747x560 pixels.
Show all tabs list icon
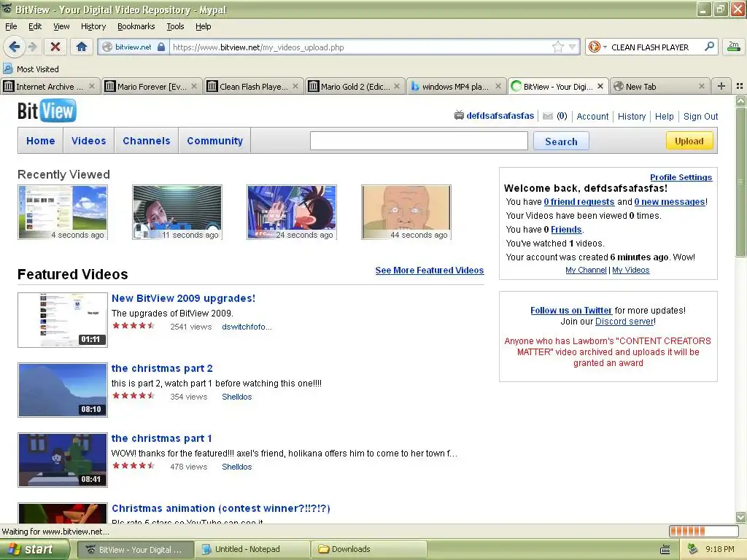pyautogui.click(x=740, y=86)
